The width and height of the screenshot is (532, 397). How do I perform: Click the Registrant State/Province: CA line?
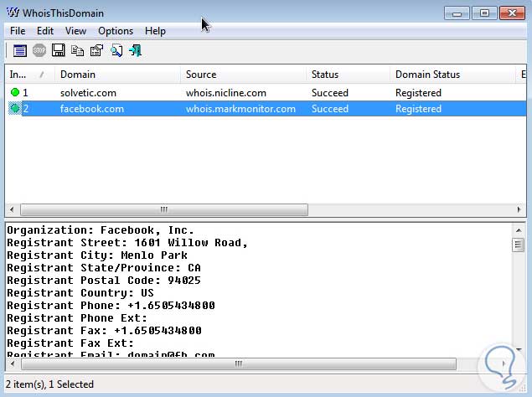click(104, 268)
